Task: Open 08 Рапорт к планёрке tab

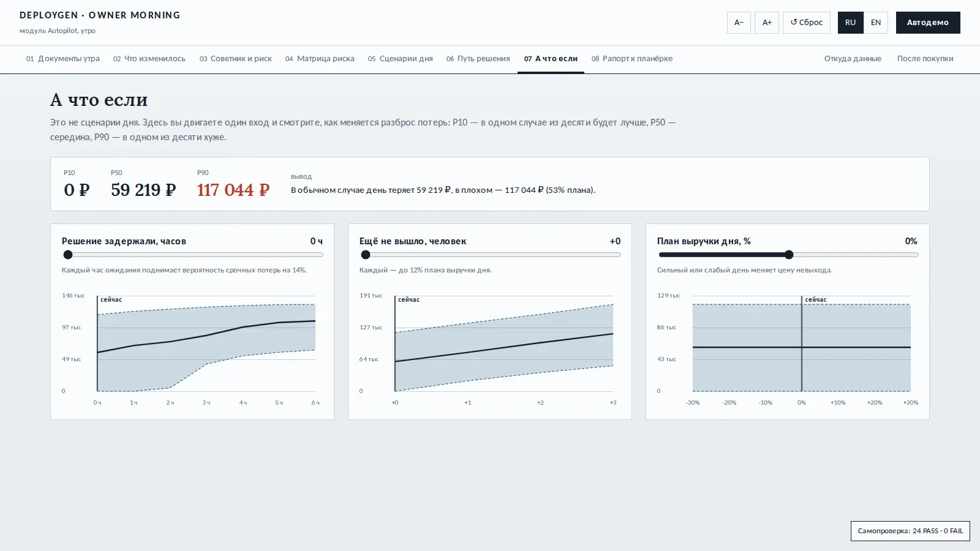Action: click(632, 59)
